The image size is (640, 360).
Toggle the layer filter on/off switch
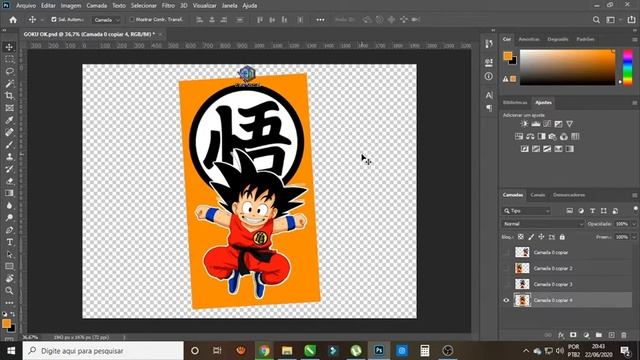pos(635,209)
